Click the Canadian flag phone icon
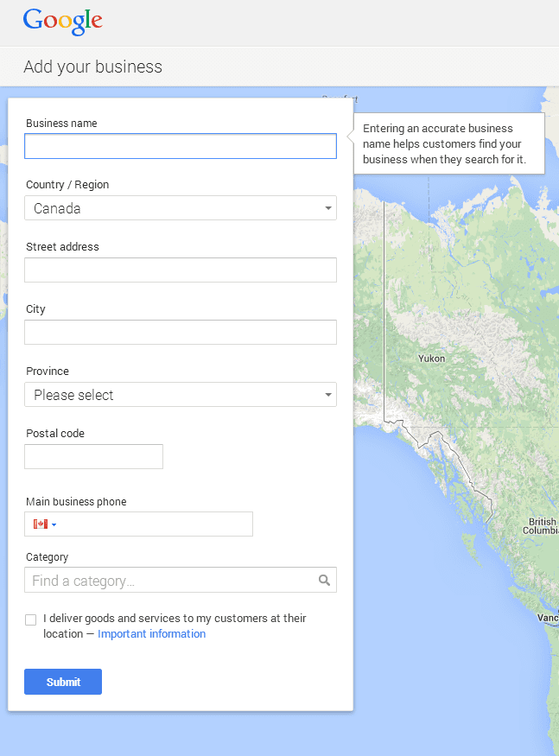The image size is (559, 756). click(41, 524)
